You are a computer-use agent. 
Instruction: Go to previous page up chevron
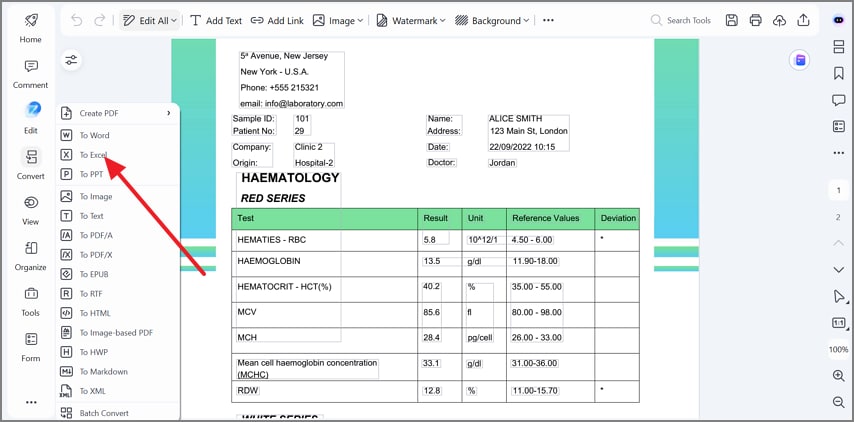[839, 243]
